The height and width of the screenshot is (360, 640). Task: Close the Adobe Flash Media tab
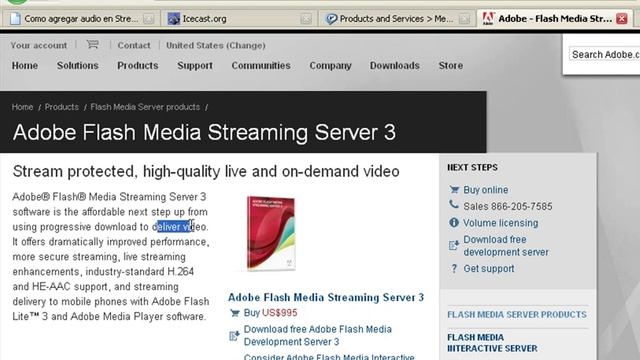(x=622, y=18)
